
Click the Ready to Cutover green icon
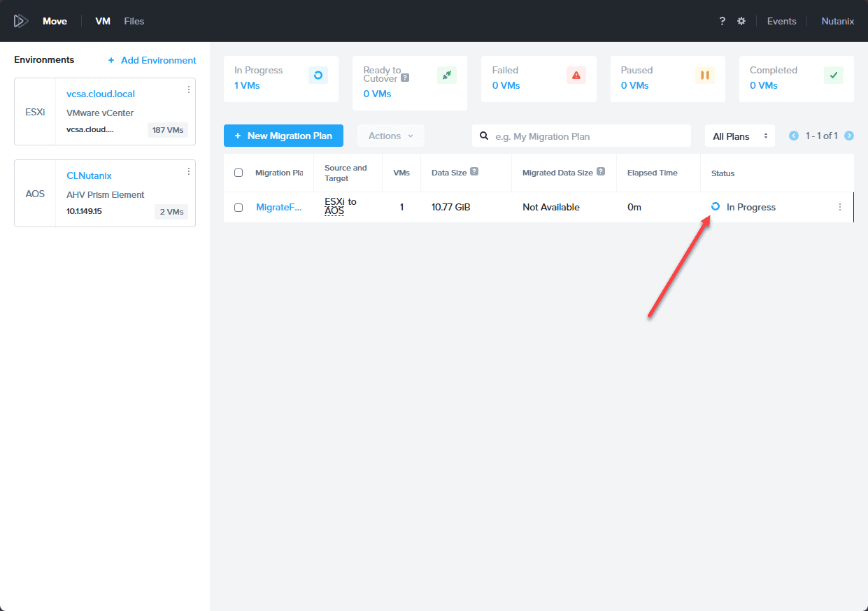point(447,75)
